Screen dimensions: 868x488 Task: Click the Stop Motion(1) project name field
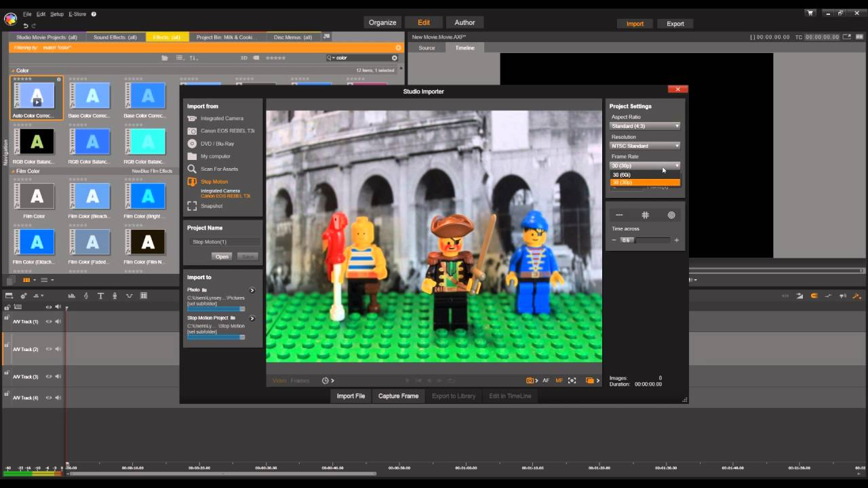[x=224, y=242]
